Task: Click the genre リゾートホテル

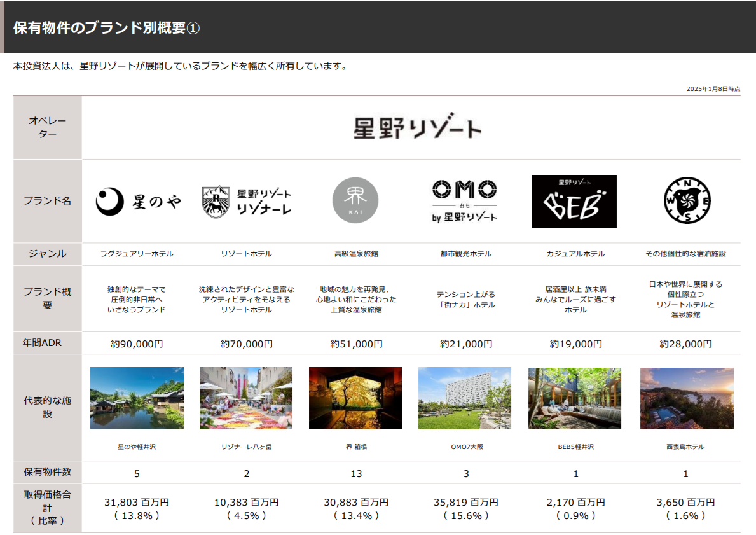Action: [246, 254]
